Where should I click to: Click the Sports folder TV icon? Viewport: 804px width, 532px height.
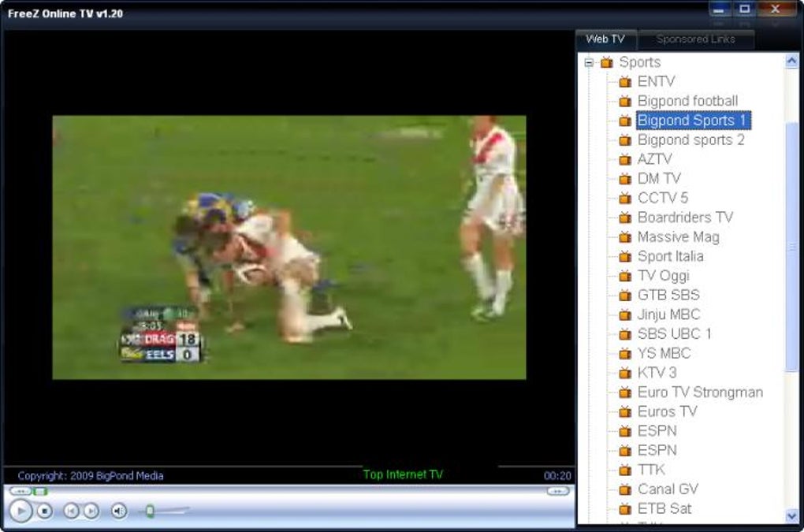[607, 62]
